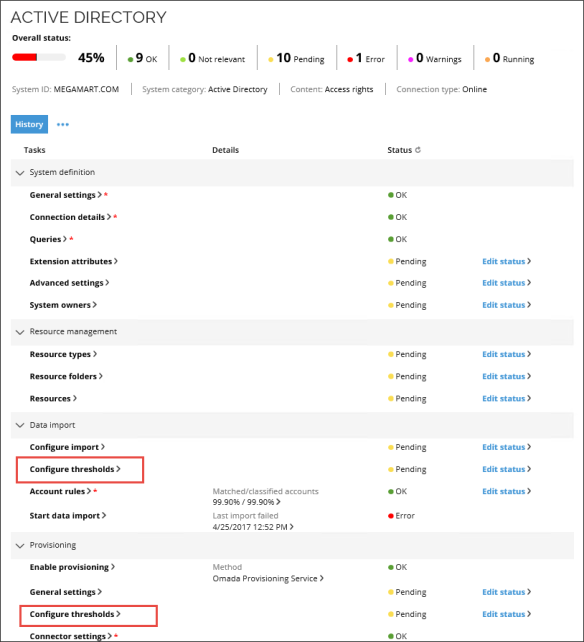Open Start data import task

coord(68,515)
